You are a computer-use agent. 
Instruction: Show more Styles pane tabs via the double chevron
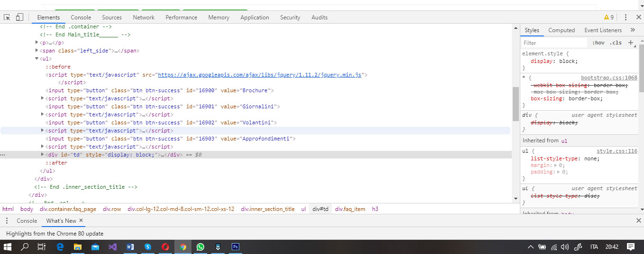click(633, 30)
